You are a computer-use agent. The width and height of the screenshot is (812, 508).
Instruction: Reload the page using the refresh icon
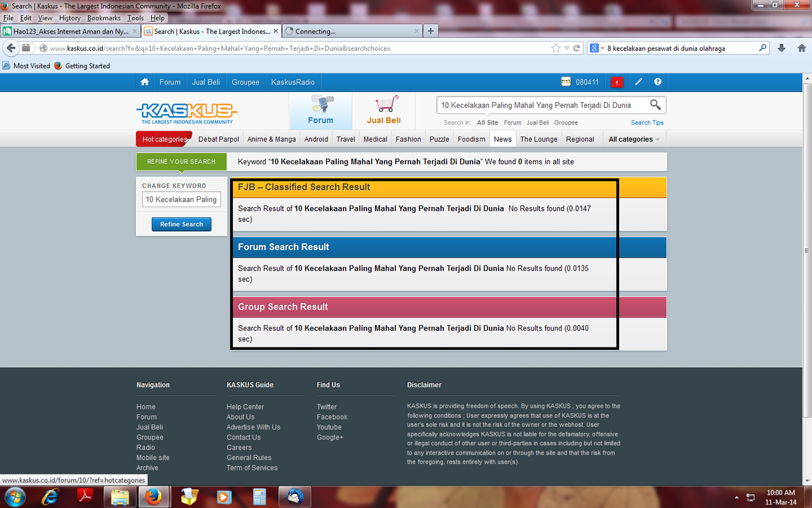pyautogui.click(x=577, y=48)
